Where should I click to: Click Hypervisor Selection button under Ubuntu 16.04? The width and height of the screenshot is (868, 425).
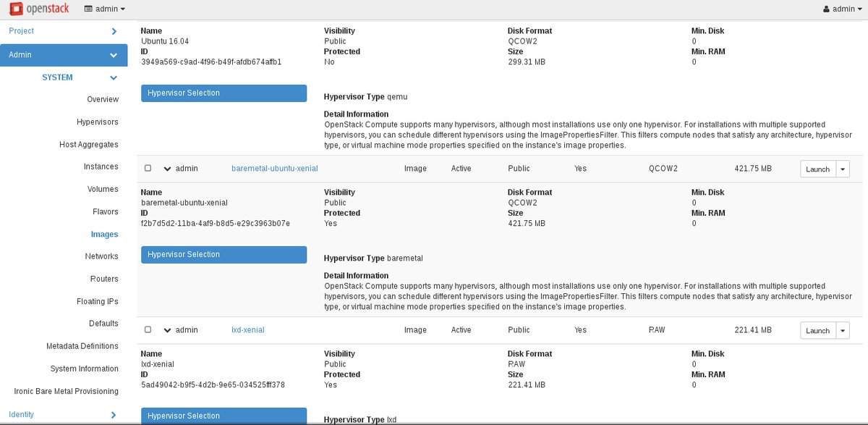224,93
